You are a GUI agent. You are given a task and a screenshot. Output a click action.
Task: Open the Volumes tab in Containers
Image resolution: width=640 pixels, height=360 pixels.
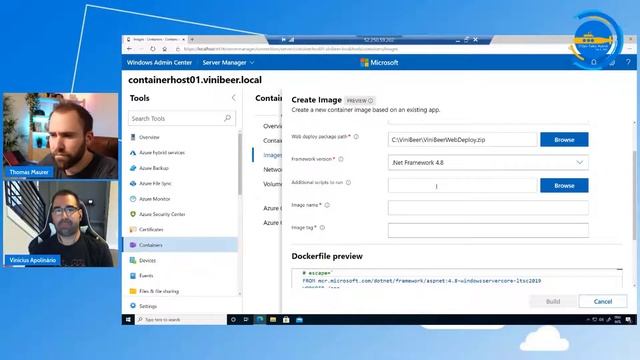tap(272, 184)
